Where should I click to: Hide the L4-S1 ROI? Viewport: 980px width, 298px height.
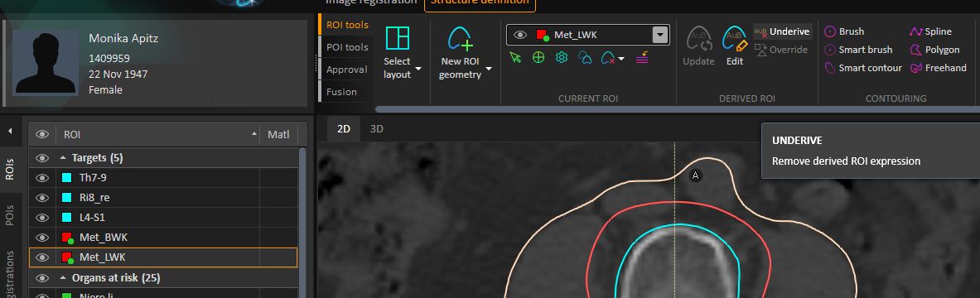click(x=42, y=218)
